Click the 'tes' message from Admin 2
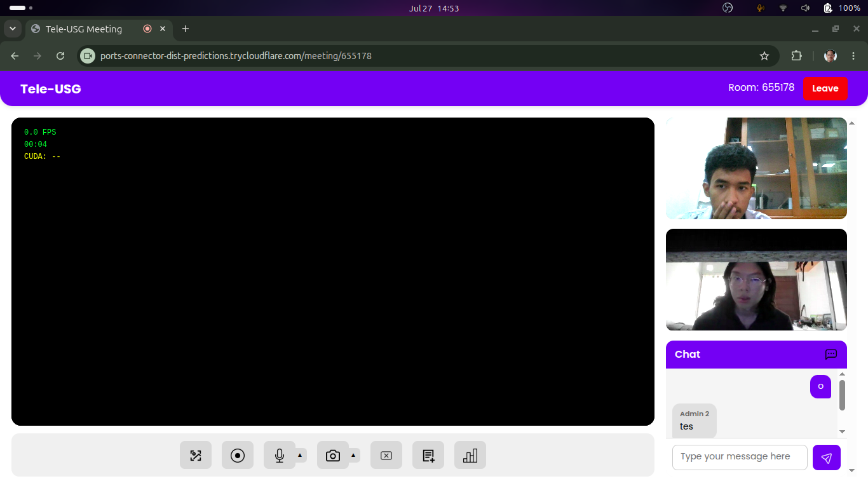 pos(695,421)
